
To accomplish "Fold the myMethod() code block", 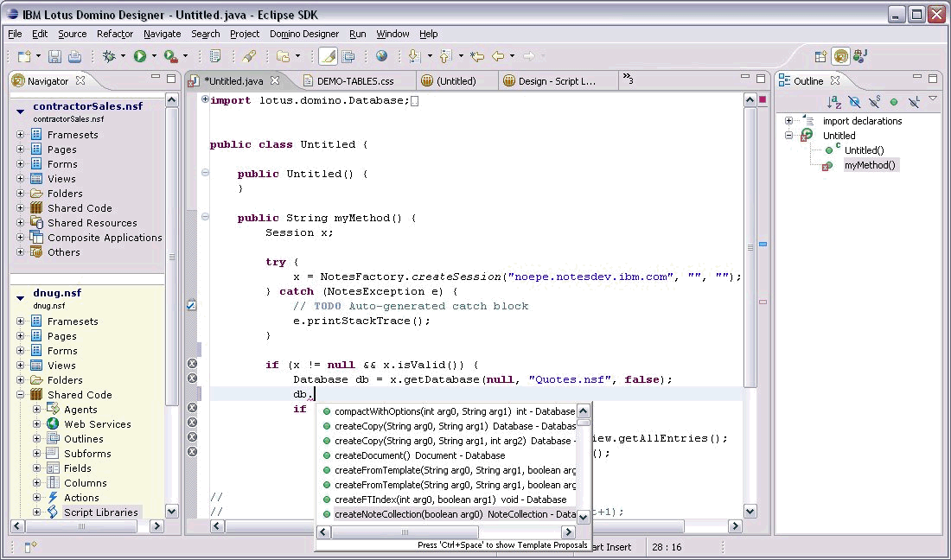I will tap(205, 216).
